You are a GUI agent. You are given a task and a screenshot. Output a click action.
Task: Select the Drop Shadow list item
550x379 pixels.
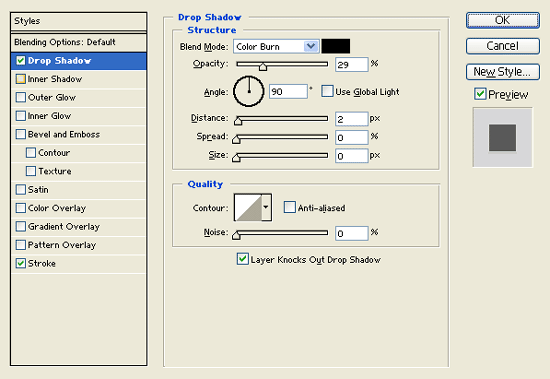pyautogui.click(x=79, y=61)
